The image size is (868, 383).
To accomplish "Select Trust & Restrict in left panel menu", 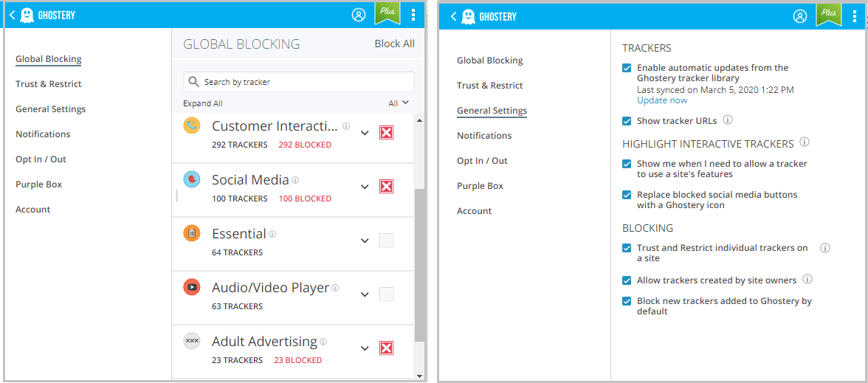I will click(48, 84).
